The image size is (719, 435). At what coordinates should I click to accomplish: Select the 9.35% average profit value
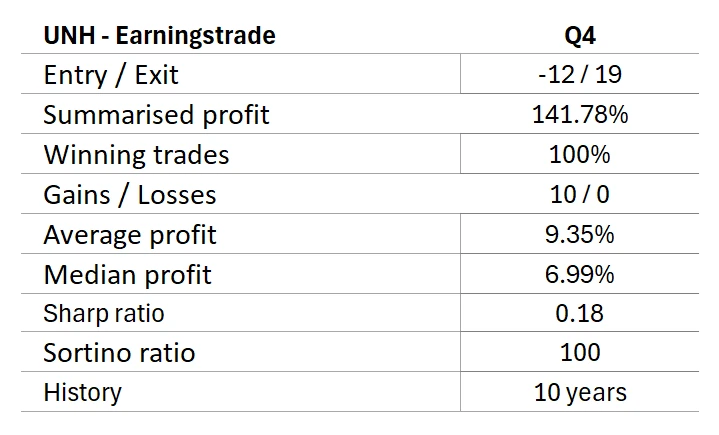click(580, 235)
